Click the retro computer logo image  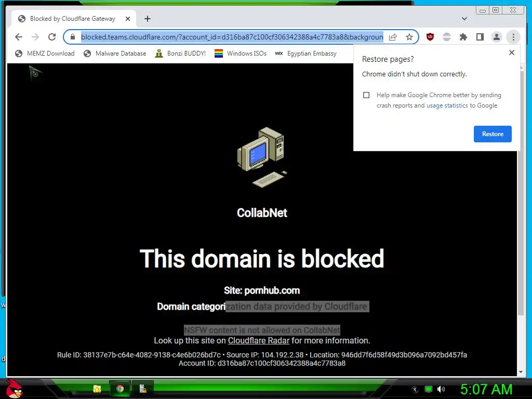click(262, 157)
